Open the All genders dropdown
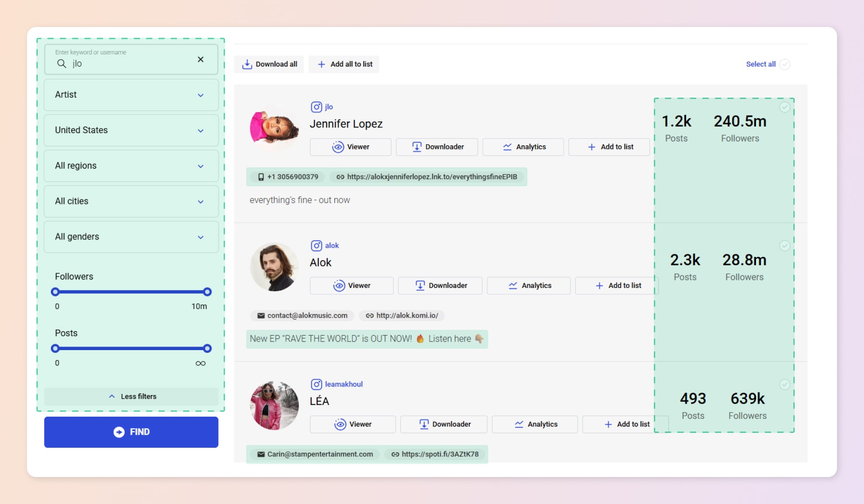 click(131, 237)
